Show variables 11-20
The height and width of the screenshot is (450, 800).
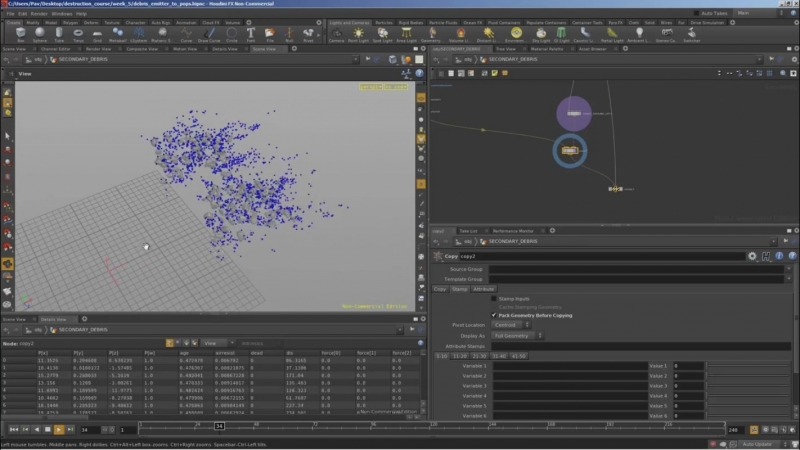(460, 356)
